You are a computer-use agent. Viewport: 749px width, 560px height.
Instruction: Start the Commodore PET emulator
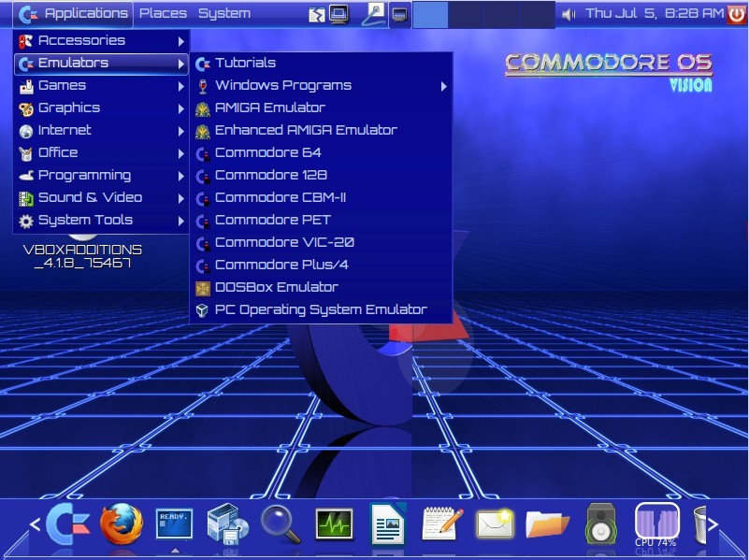(x=321, y=220)
